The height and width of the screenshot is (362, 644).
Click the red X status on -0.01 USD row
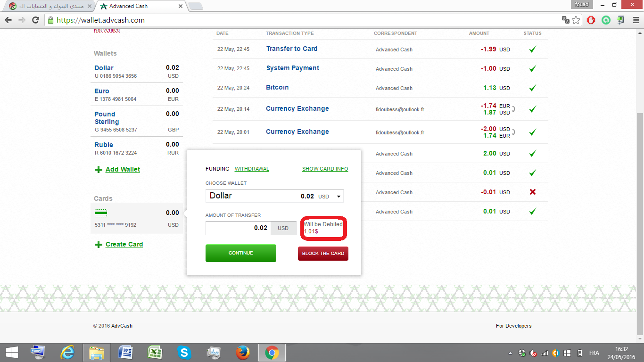[x=532, y=192]
